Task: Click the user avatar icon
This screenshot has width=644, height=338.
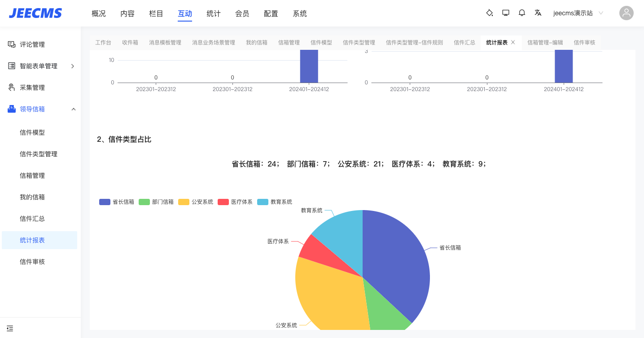Action: 626,13
